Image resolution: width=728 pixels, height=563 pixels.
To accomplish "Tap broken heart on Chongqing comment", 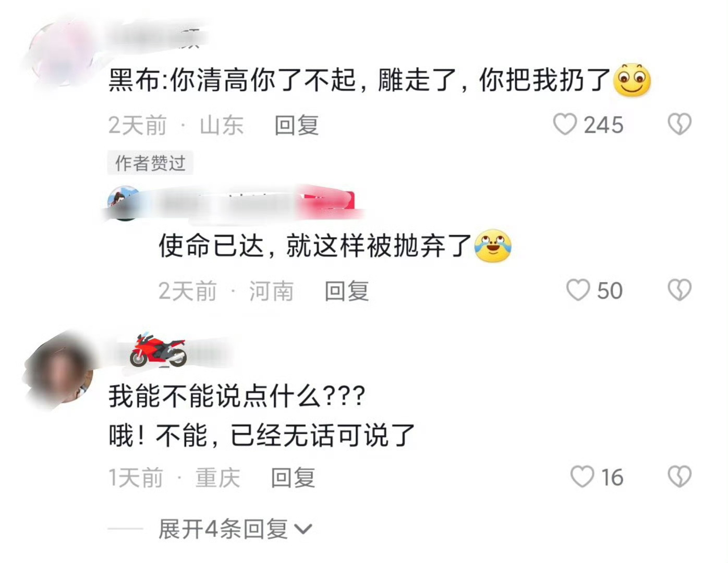I will [x=680, y=476].
